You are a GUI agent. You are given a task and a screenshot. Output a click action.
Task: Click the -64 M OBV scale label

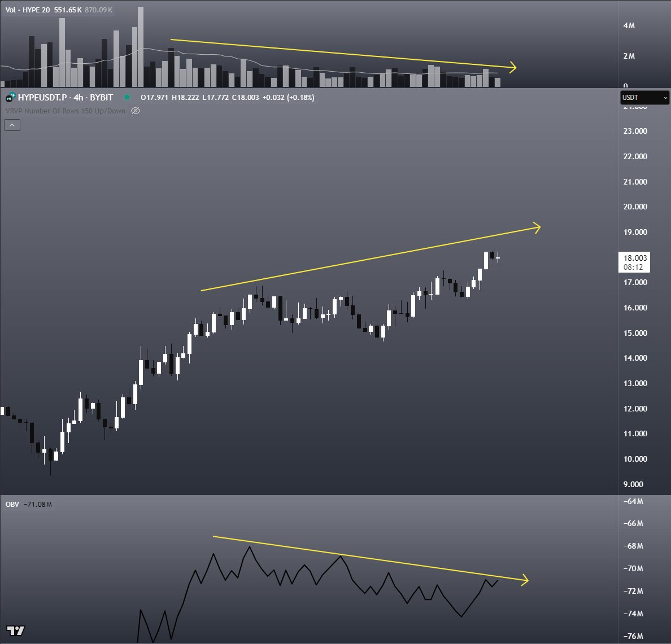coord(633,501)
